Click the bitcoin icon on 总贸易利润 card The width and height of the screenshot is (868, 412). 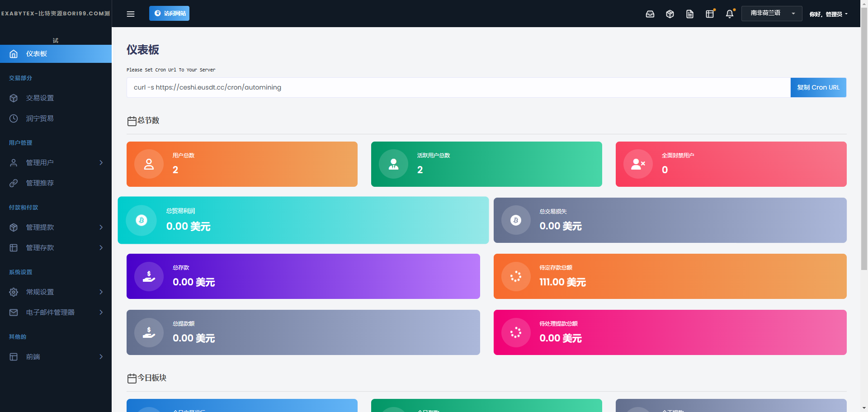[x=142, y=220]
